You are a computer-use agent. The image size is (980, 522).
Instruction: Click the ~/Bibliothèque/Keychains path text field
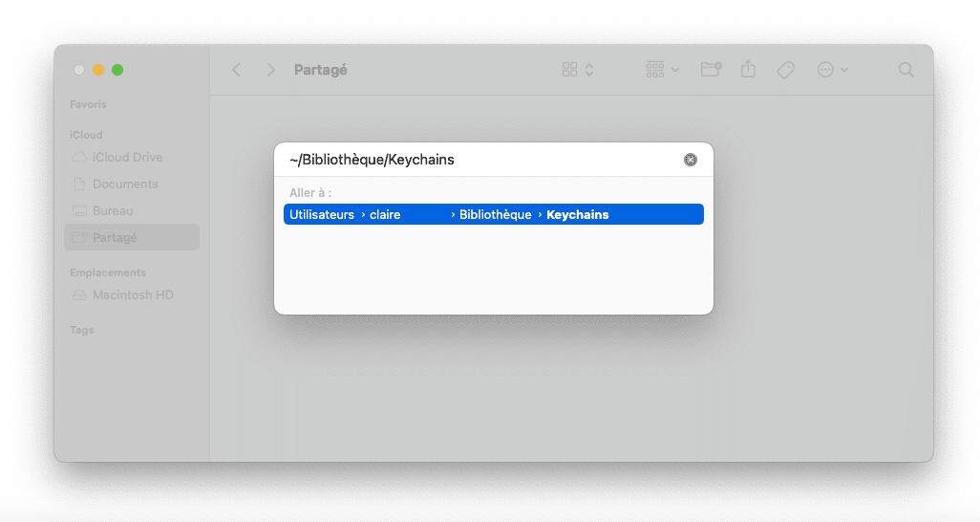(x=478, y=160)
